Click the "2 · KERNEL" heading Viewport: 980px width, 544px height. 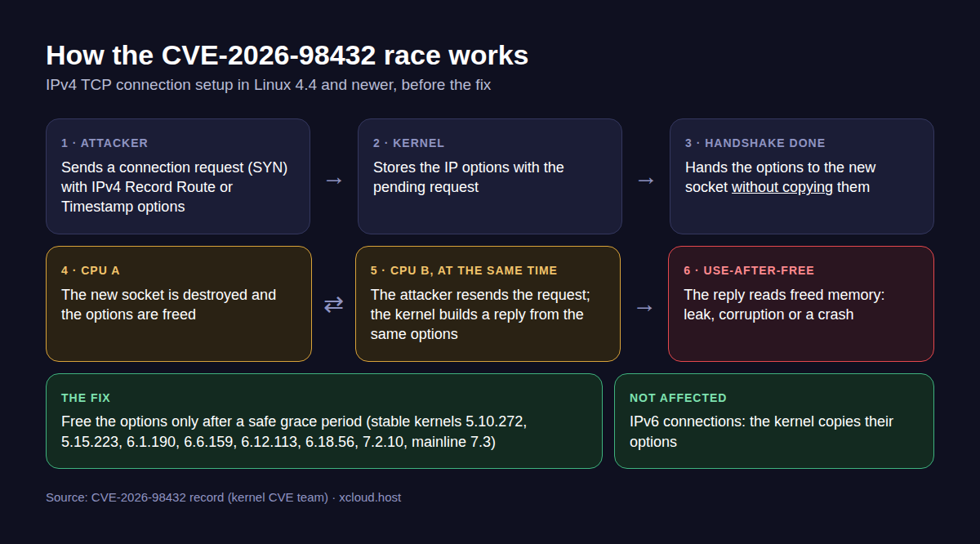408,143
